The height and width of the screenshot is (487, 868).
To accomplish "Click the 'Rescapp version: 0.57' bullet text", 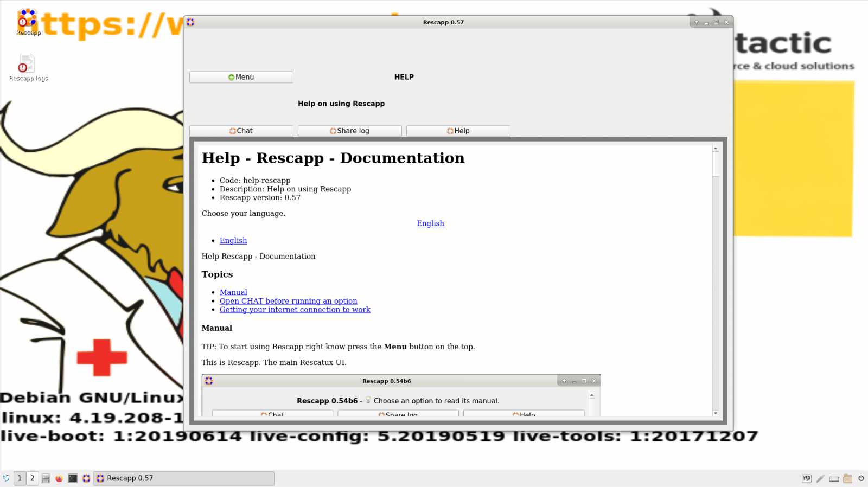I will coord(260,198).
